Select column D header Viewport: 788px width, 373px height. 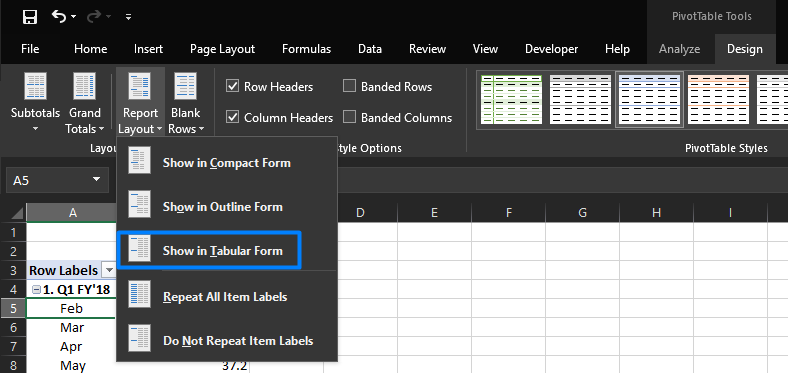(x=360, y=213)
